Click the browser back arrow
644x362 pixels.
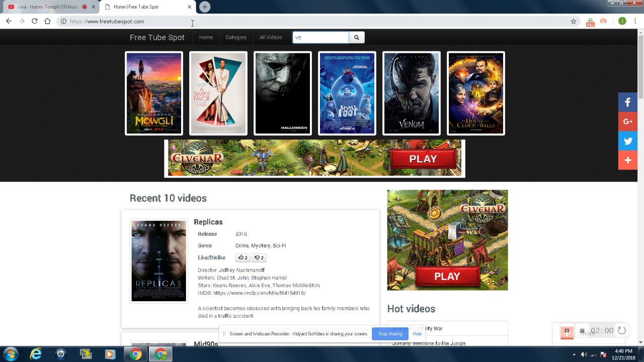click(x=9, y=21)
